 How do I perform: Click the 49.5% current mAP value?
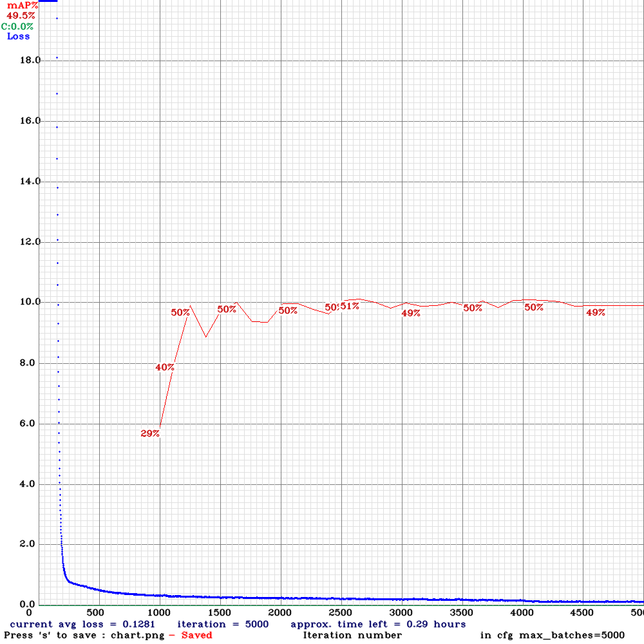[x=21, y=15]
